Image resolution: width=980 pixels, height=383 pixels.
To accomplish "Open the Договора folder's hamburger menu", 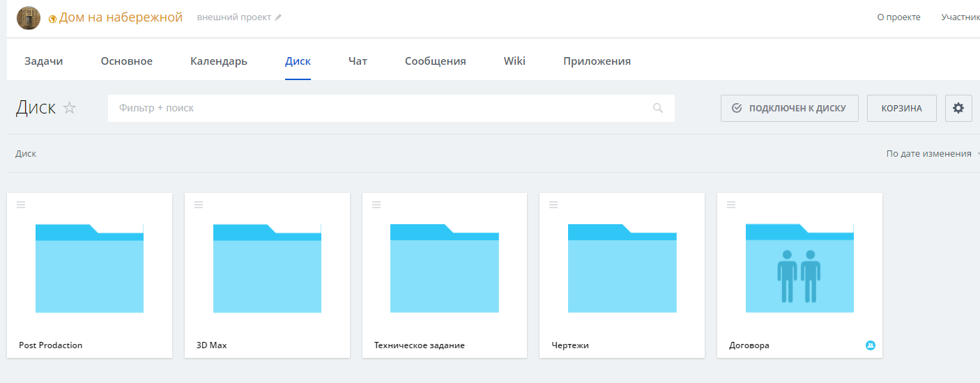I will pyautogui.click(x=731, y=204).
